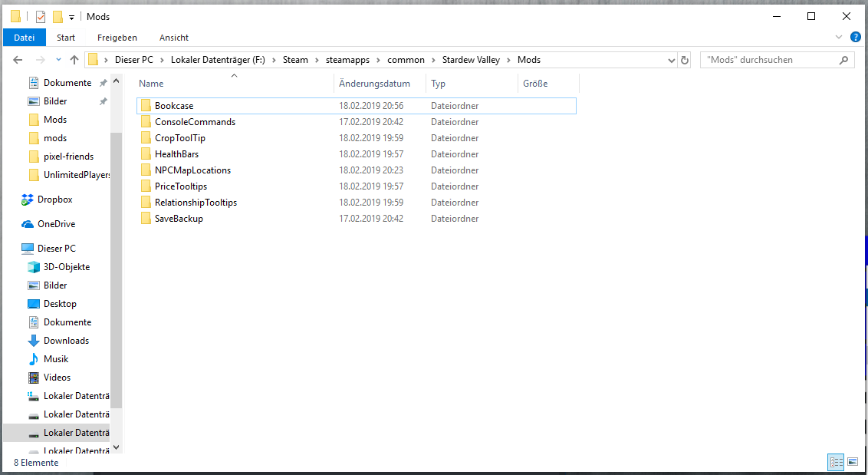868x475 pixels.
Task: Switch to Details view layout icon
Action: (836, 462)
